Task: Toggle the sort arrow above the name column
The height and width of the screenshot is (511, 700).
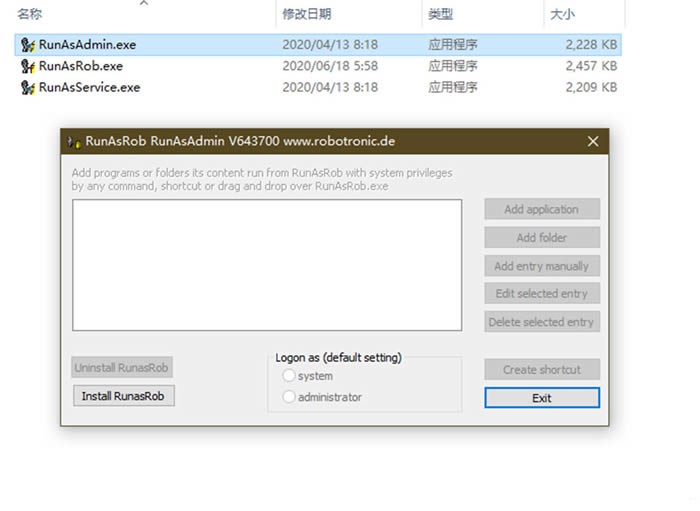Action: [144, 3]
